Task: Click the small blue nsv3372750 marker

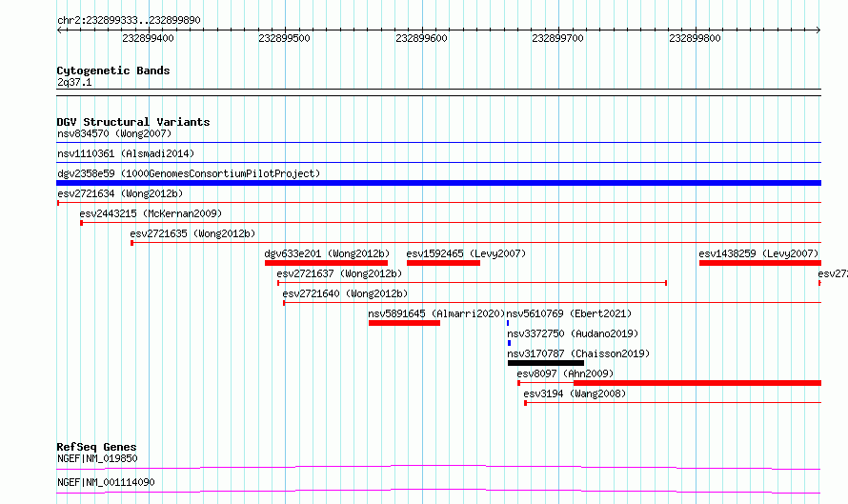Action: 509,343
